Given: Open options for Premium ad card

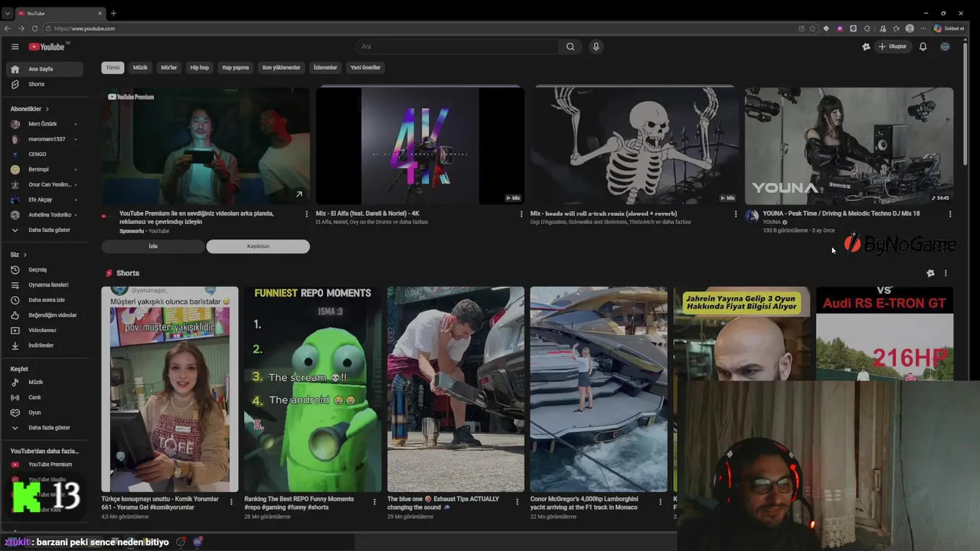Looking at the screenshot, I should pyautogui.click(x=307, y=214).
